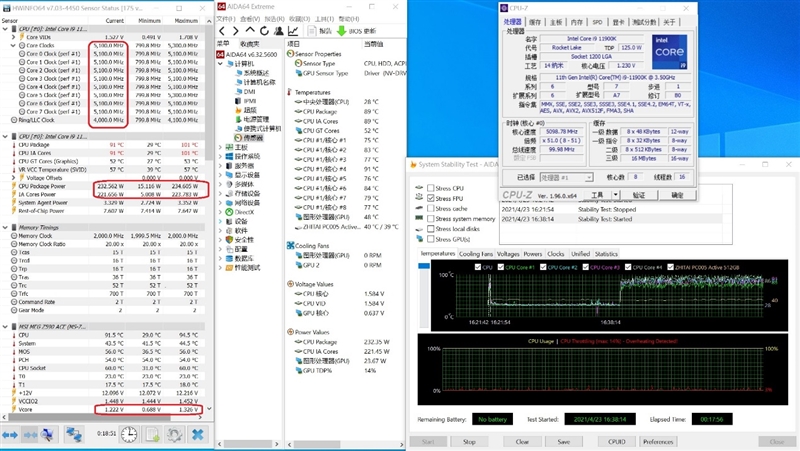The image size is (800, 451).
Task: Click the blue temperature graph scale slider
Action: coord(424,266)
